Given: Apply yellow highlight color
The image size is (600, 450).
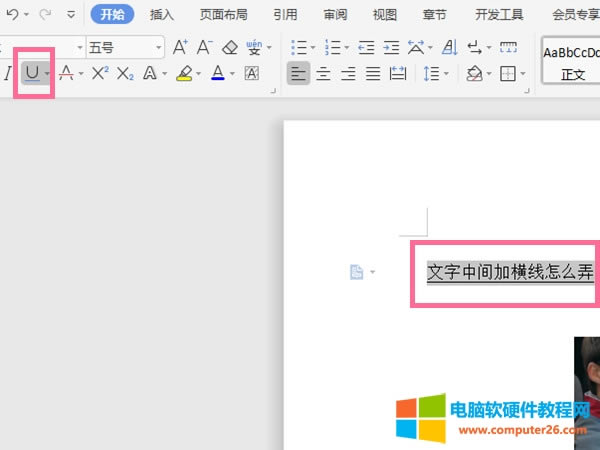Looking at the screenshot, I should [183, 73].
